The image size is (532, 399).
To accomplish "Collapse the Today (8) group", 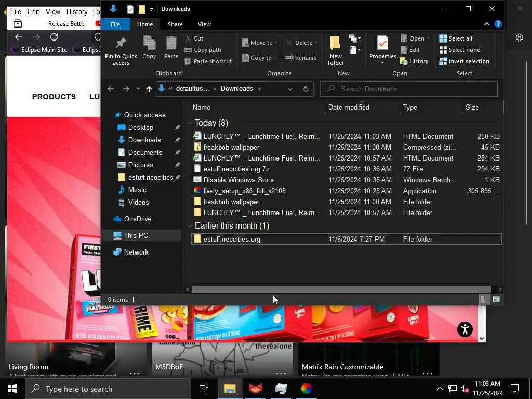I will [x=189, y=123].
